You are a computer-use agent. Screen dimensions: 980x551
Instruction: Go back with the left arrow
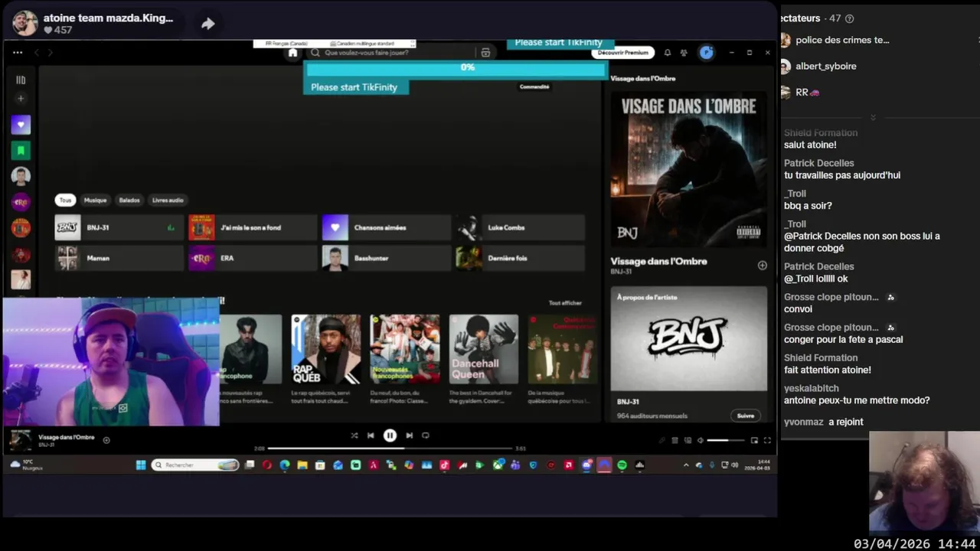click(36, 52)
